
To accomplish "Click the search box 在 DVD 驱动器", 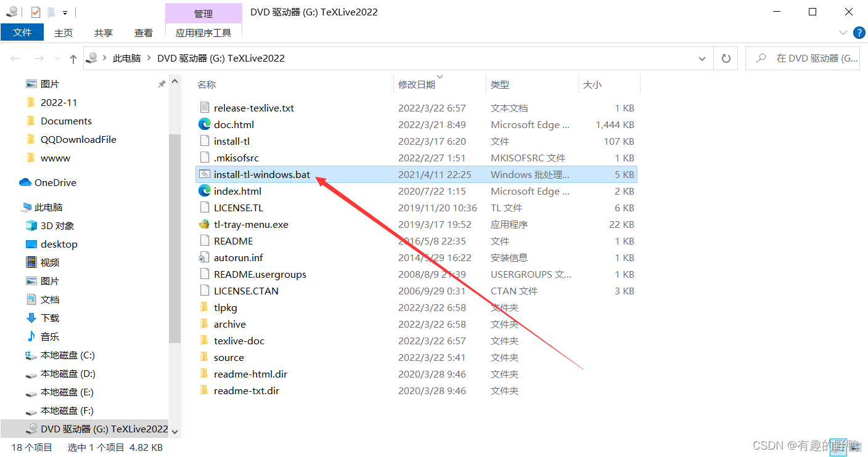I will click(803, 59).
